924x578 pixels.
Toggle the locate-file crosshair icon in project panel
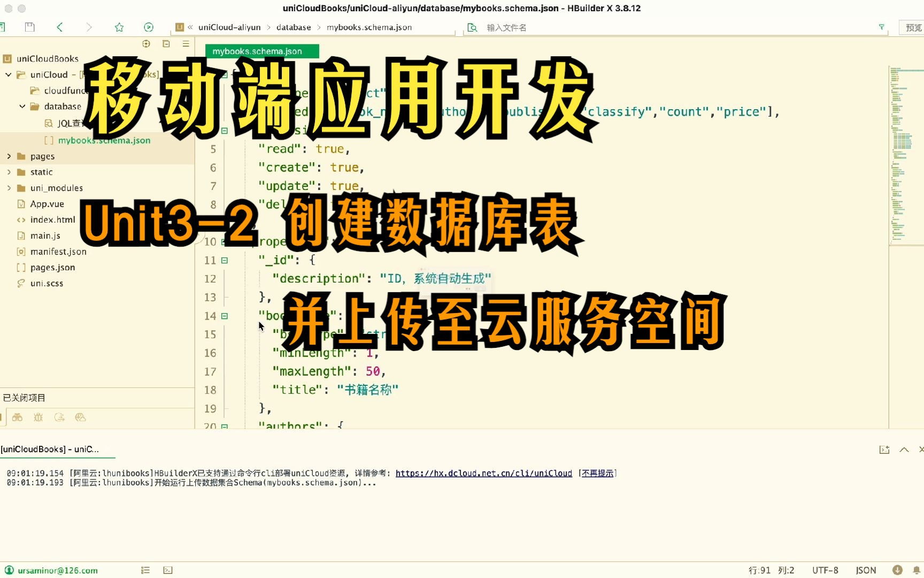(146, 44)
